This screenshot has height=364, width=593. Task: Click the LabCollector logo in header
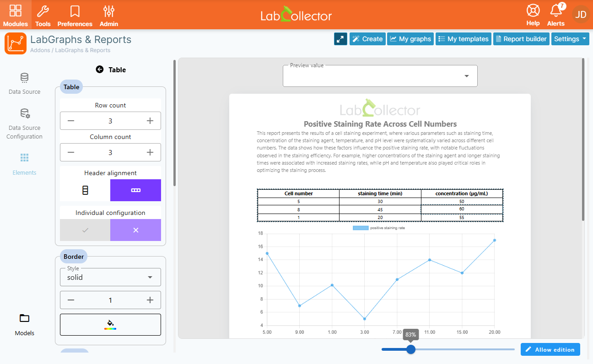coord(296,15)
